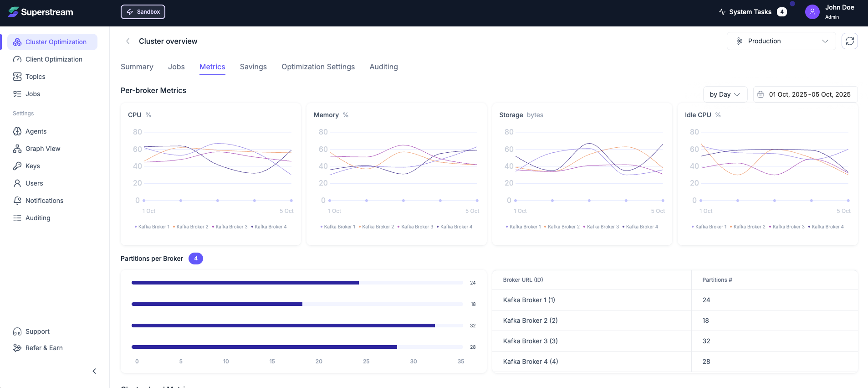Click the Agents sidebar icon

[x=17, y=131]
